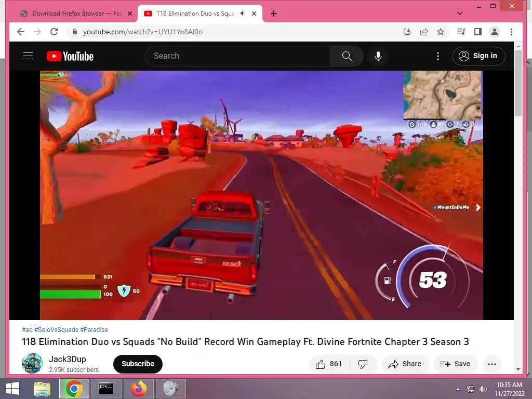Click the Share button below video
The width and height of the screenshot is (532, 399).
point(405,364)
